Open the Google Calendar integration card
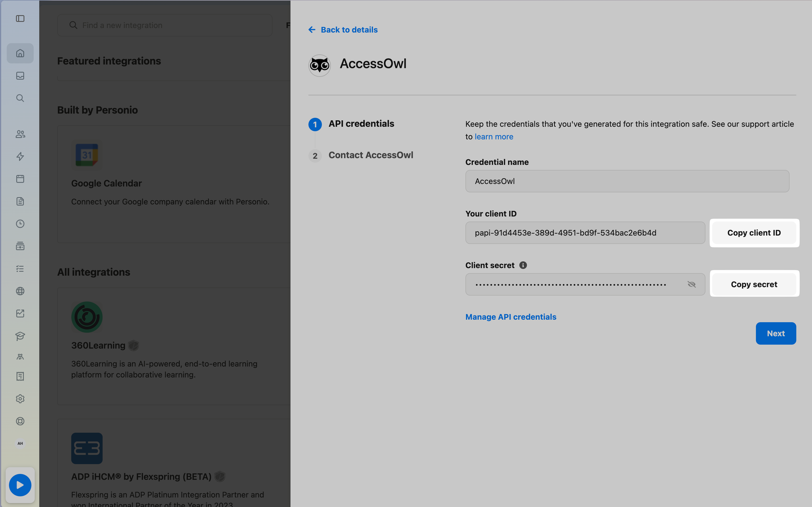The image size is (812, 507). click(174, 184)
